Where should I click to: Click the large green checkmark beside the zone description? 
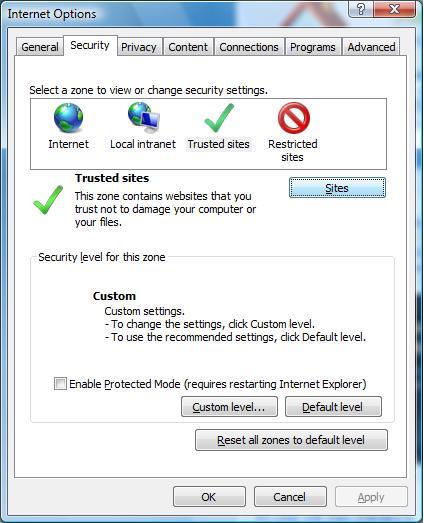point(48,199)
